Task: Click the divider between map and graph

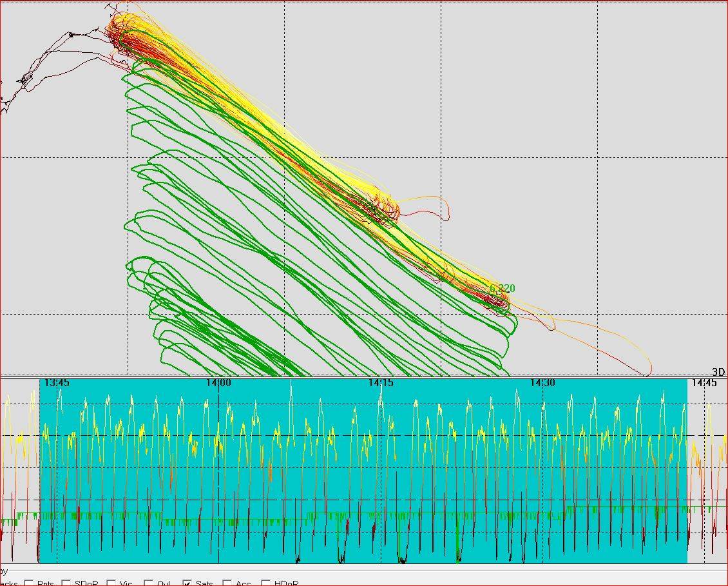Action: coord(364,376)
